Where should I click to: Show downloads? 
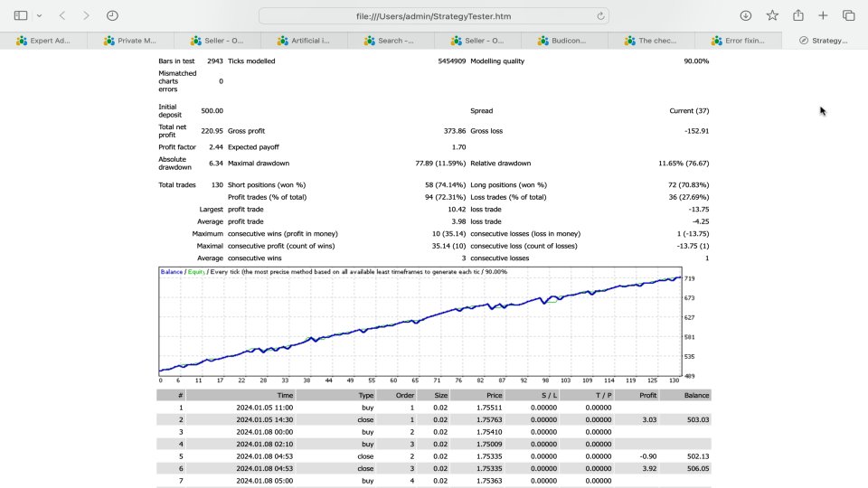(x=746, y=15)
